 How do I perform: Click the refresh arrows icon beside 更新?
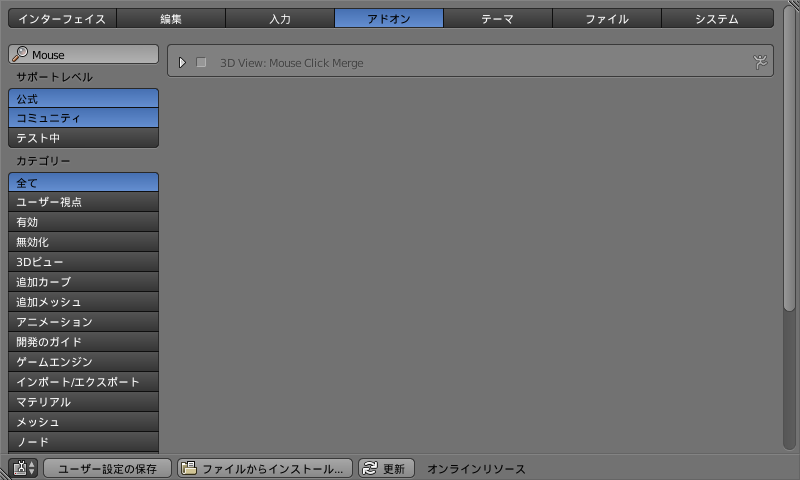point(370,468)
